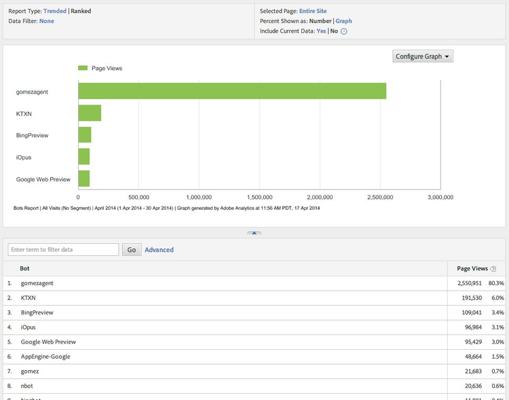
Task: Focus the filter data term field
Action: 63,250
